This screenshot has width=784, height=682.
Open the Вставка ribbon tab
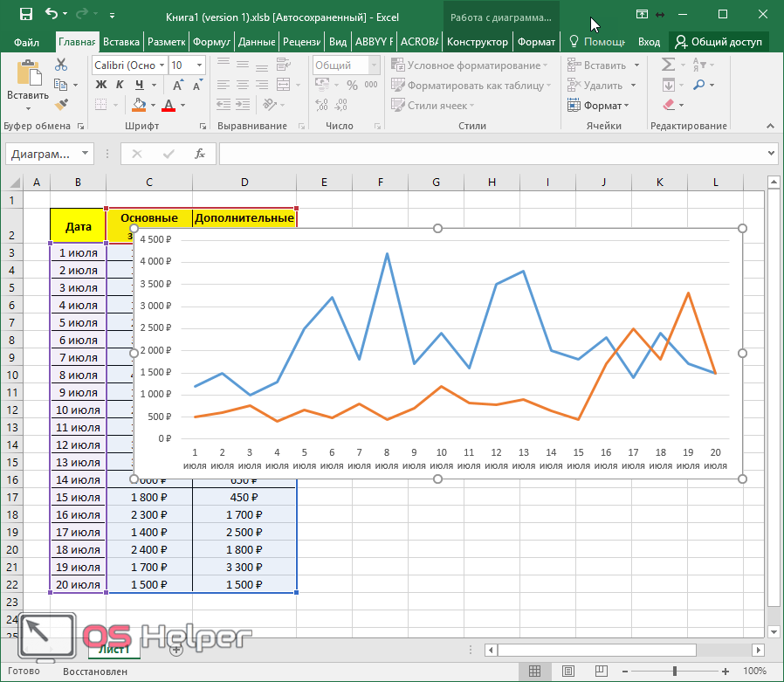pyautogui.click(x=120, y=42)
